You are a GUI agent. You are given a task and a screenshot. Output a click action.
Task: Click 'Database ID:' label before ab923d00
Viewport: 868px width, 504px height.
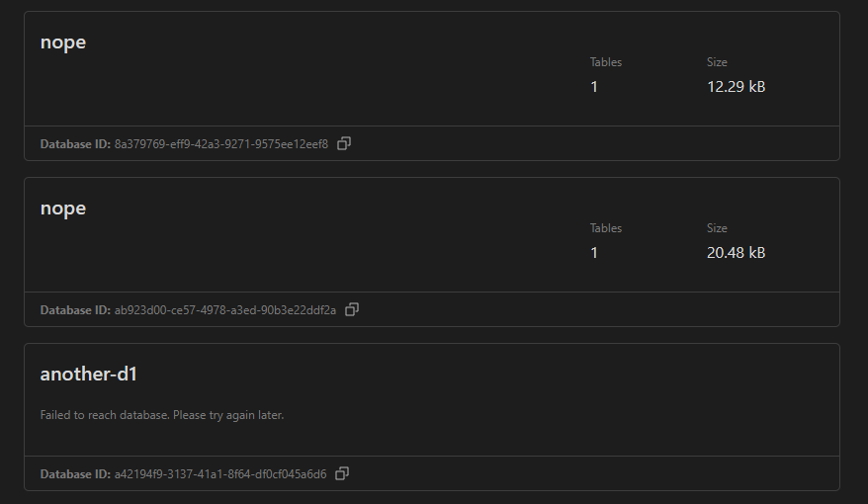pyautogui.click(x=75, y=310)
